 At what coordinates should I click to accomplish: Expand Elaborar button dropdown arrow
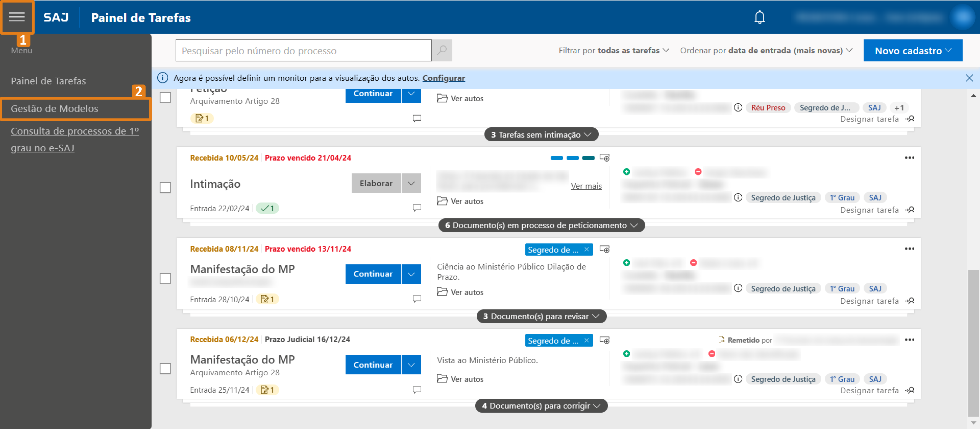411,183
